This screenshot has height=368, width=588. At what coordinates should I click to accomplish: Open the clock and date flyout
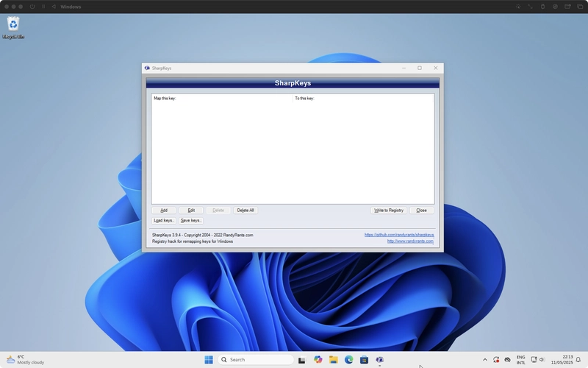pyautogui.click(x=562, y=360)
